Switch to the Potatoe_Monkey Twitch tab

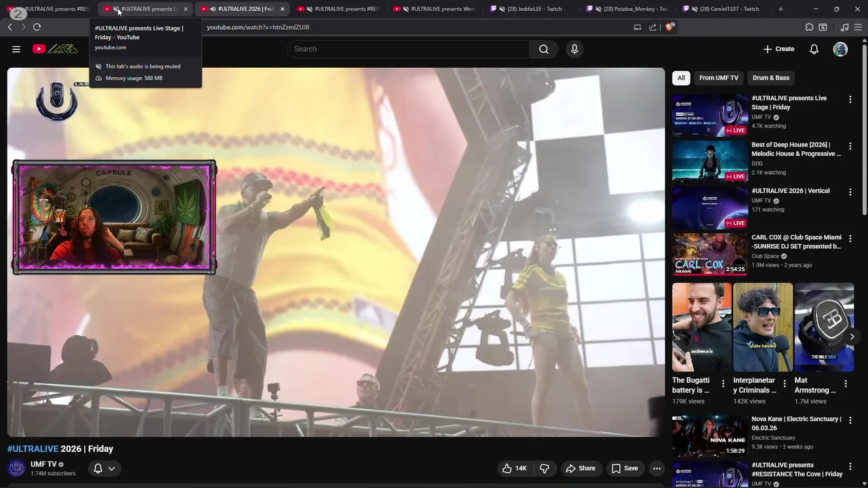click(x=629, y=9)
